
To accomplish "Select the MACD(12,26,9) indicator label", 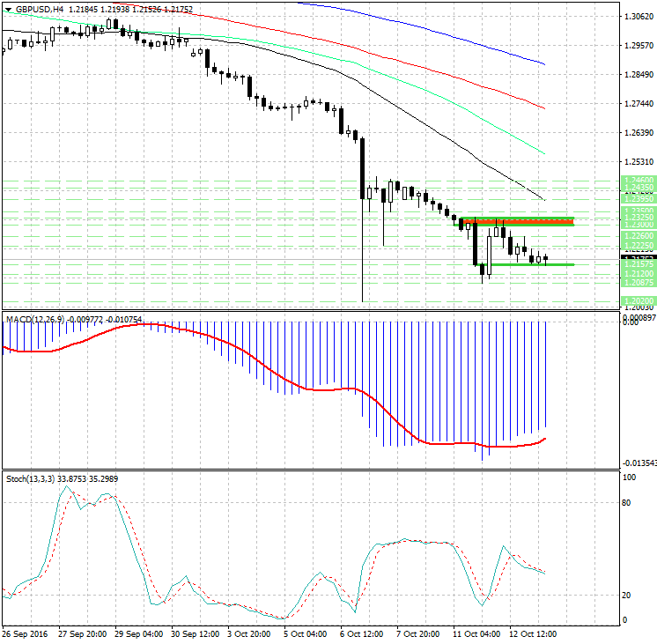I will pyautogui.click(x=34, y=320).
